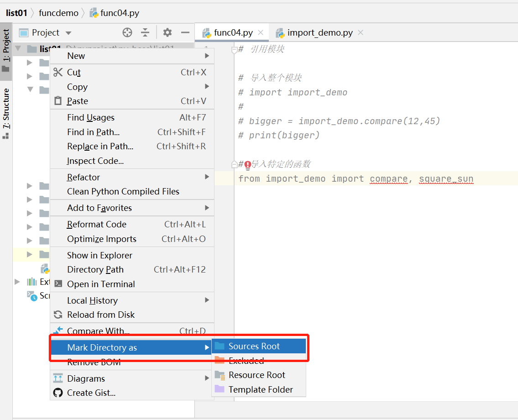The width and height of the screenshot is (518, 420).
Task: Click the list01 breadcrumb
Action: click(16, 13)
